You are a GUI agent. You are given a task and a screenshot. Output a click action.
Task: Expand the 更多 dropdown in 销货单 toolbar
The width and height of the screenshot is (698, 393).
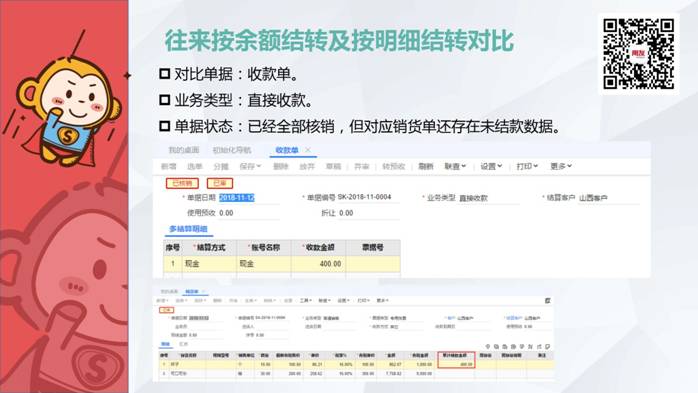[x=382, y=301]
